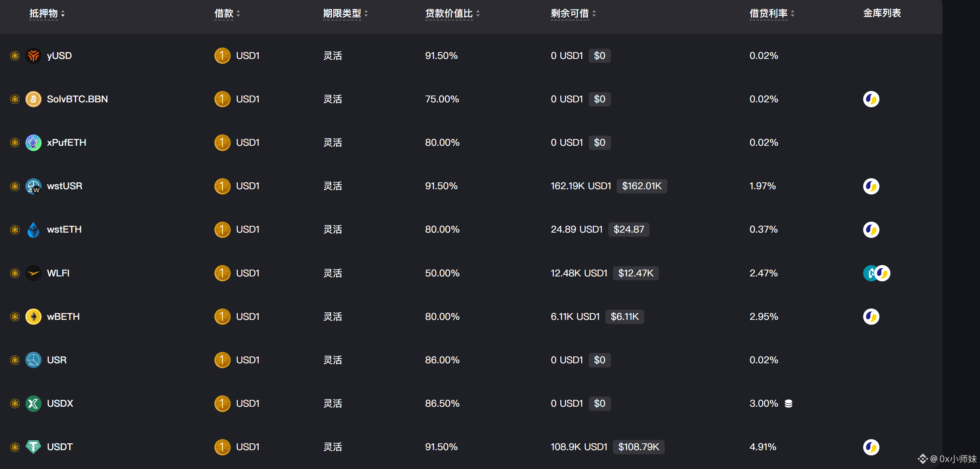Click the USDT Tether token icon
Screen dimensions: 980x469
point(34,447)
